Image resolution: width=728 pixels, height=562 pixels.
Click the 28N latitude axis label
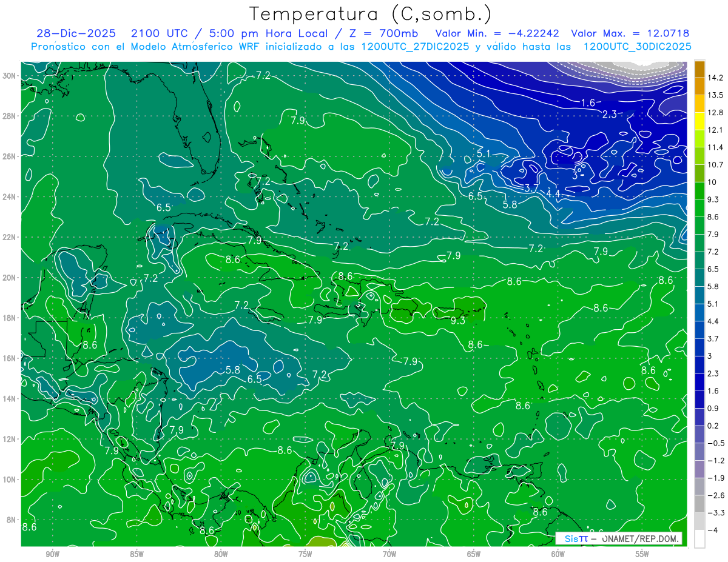(9, 116)
